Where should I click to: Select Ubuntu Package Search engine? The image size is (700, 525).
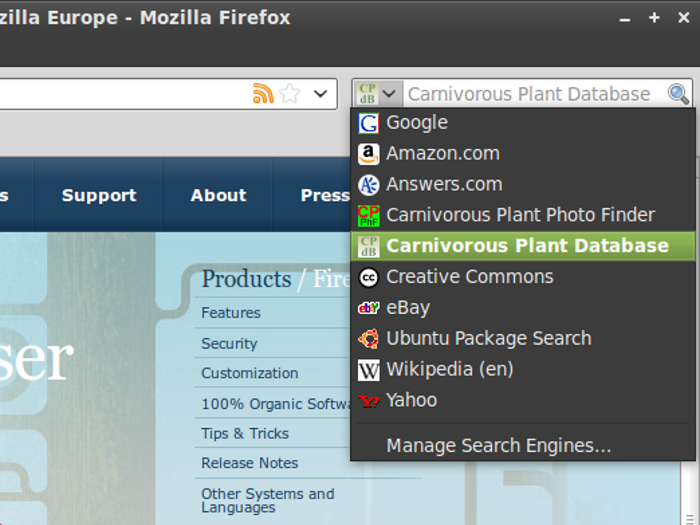pyautogui.click(x=523, y=338)
